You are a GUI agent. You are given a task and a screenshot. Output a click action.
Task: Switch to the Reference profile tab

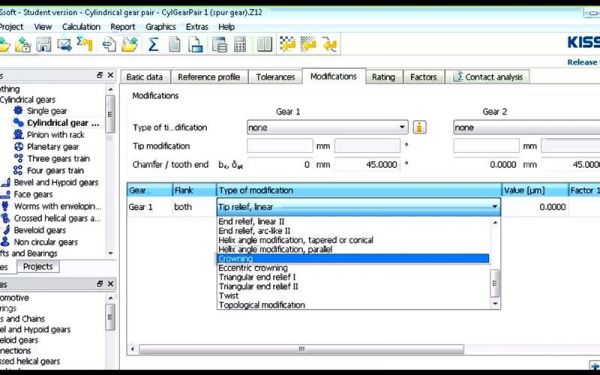pyautogui.click(x=209, y=77)
